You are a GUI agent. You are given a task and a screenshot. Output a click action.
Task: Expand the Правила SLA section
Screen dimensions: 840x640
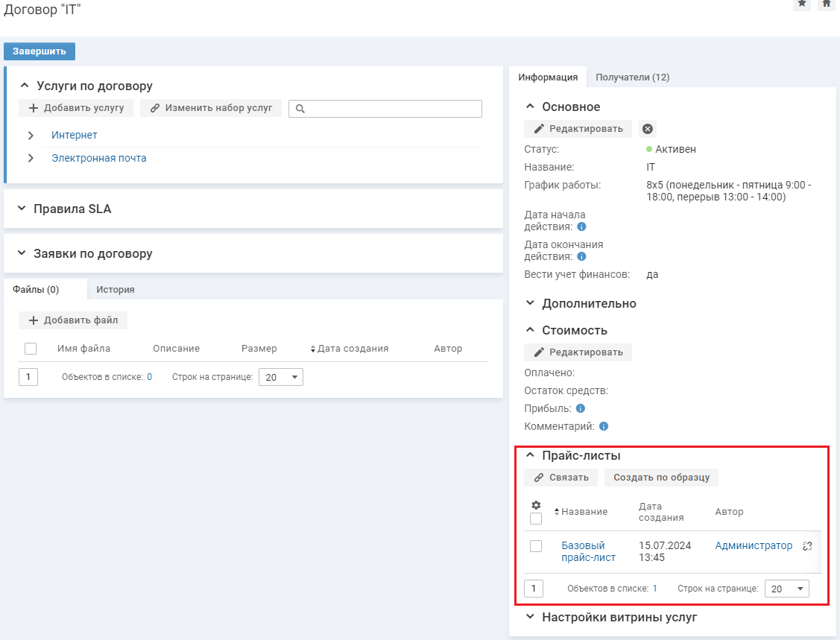pyautogui.click(x=22, y=209)
